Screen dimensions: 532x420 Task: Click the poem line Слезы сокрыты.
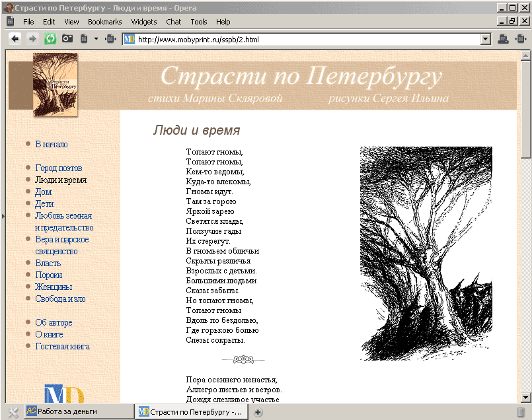215,340
